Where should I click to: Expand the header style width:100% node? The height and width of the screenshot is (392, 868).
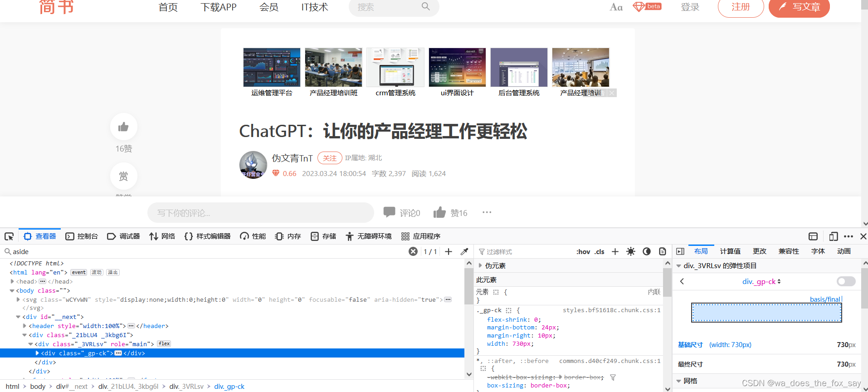point(24,326)
